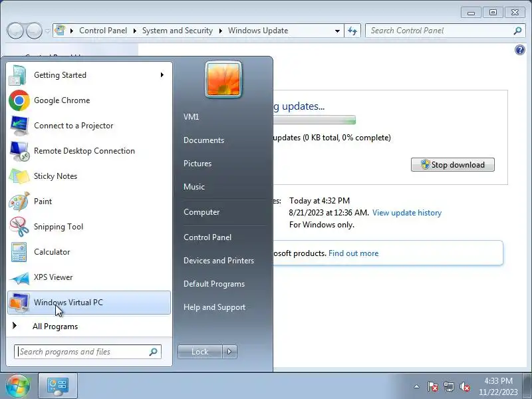532x399 pixels.
Task: Click the Sticky Notes icon
Action: tap(19, 176)
